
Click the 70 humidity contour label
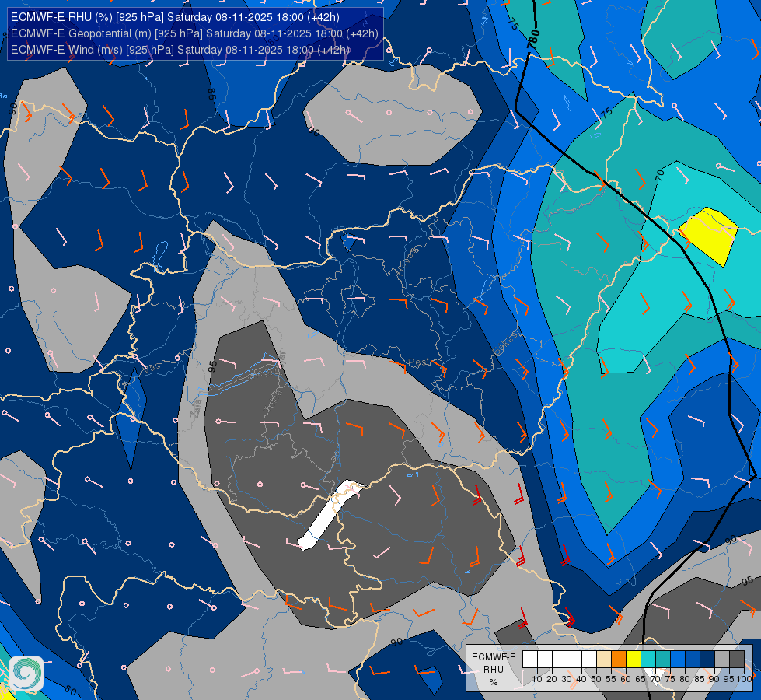click(659, 175)
